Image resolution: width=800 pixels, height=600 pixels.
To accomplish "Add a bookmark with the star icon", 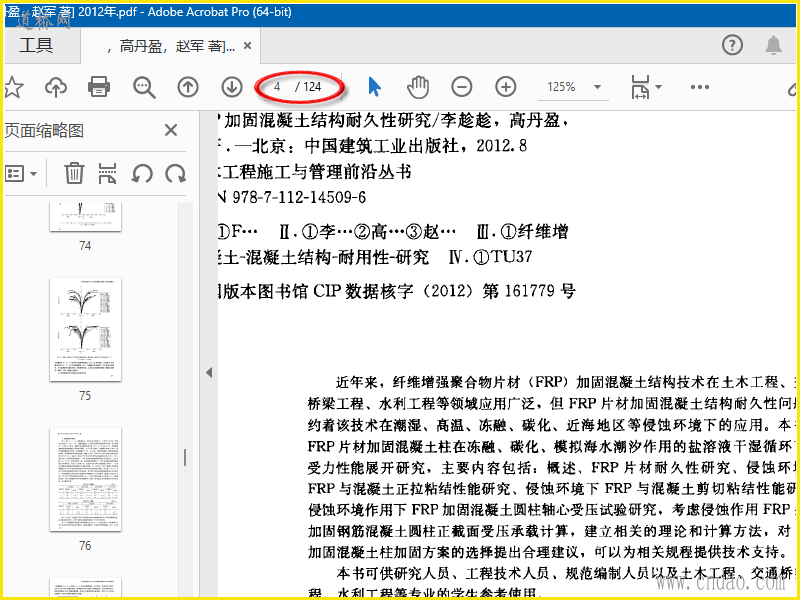I will [x=14, y=87].
